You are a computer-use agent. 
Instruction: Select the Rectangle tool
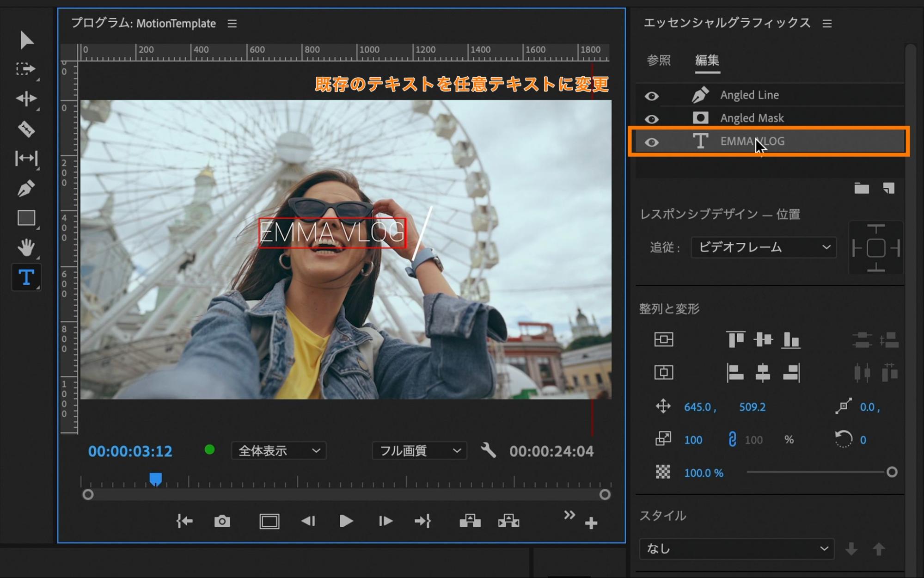[x=26, y=218]
